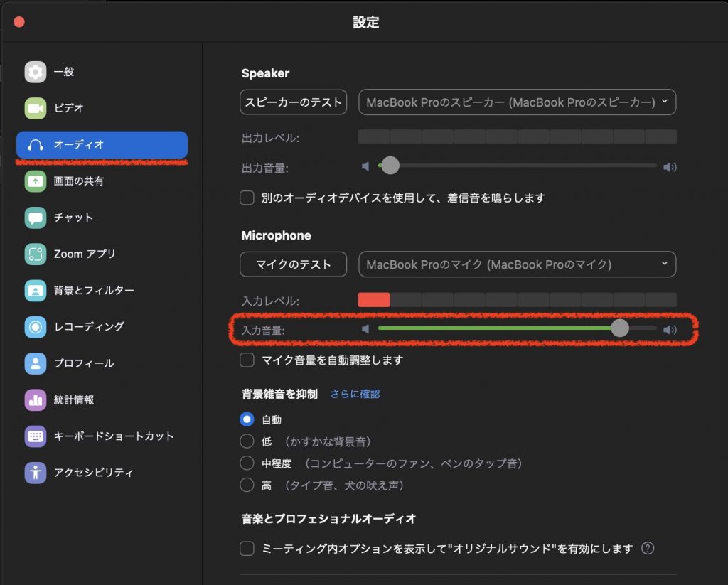
Task: Open the speaker device dropdown
Action: tap(517, 102)
